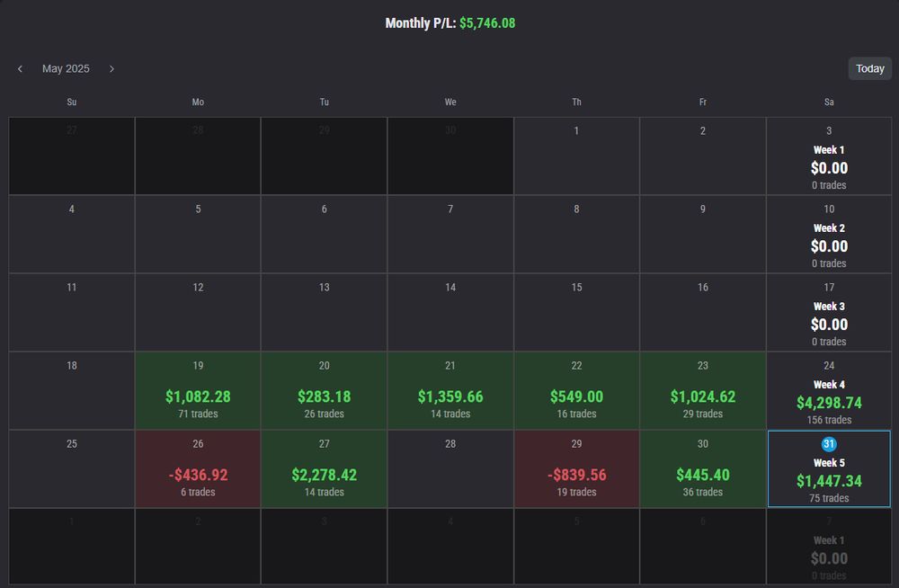Select May 29 loss of -$839.56
Image resolution: width=899 pixels, height=588 pixels.
[576, 469]
